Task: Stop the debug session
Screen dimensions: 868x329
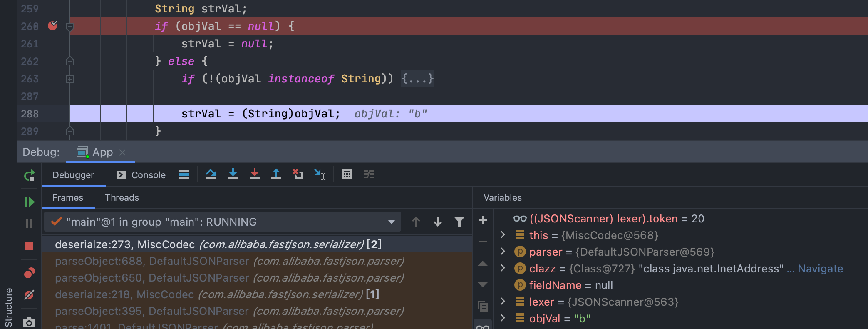Action: (x=29, y=246)
